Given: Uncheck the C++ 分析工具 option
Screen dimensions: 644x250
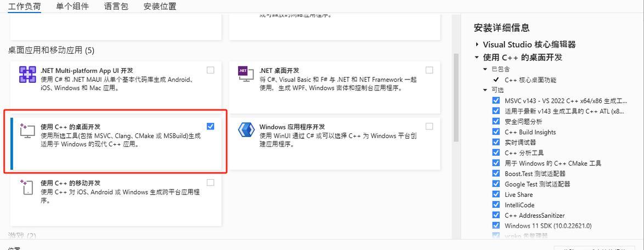Looking at the screenshot, I should point(496,153).
